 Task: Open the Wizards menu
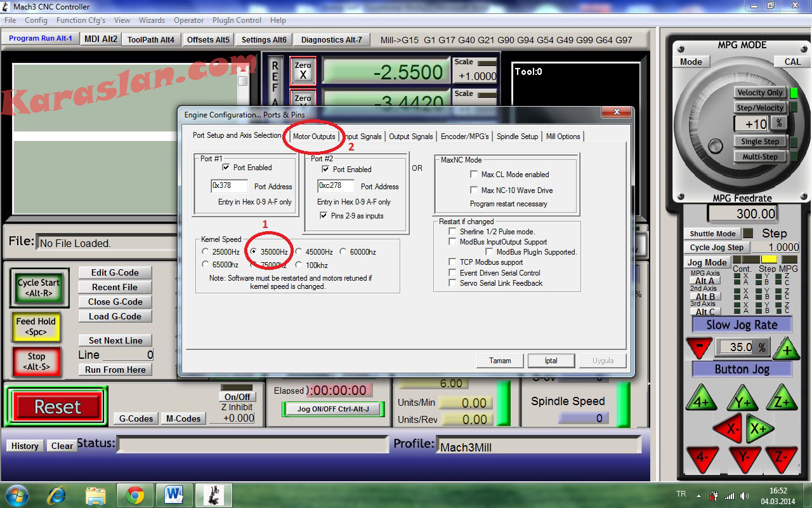coord(152,20)
